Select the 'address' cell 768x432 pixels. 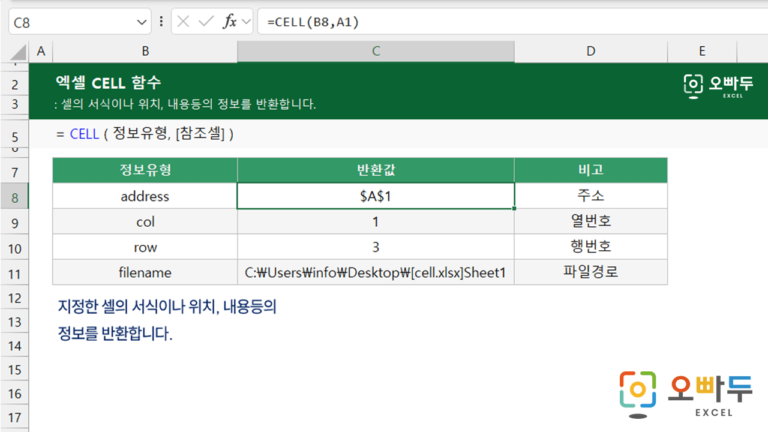pyautogui.click(x=145, y=196)
